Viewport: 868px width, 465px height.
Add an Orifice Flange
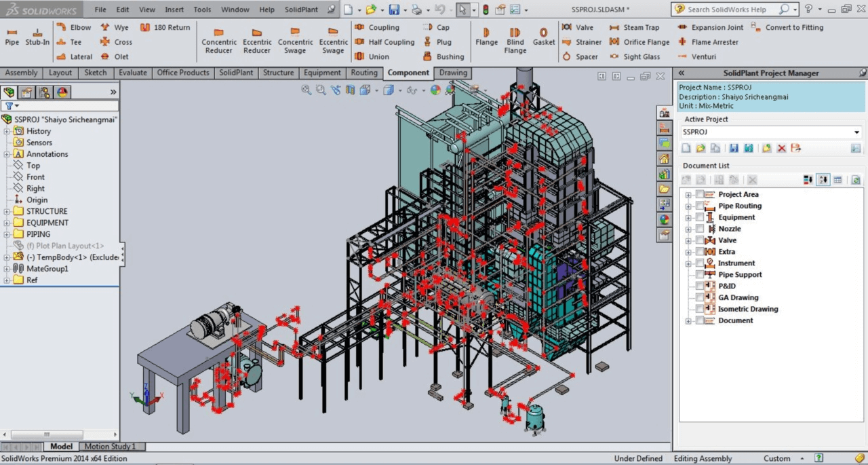639,42
